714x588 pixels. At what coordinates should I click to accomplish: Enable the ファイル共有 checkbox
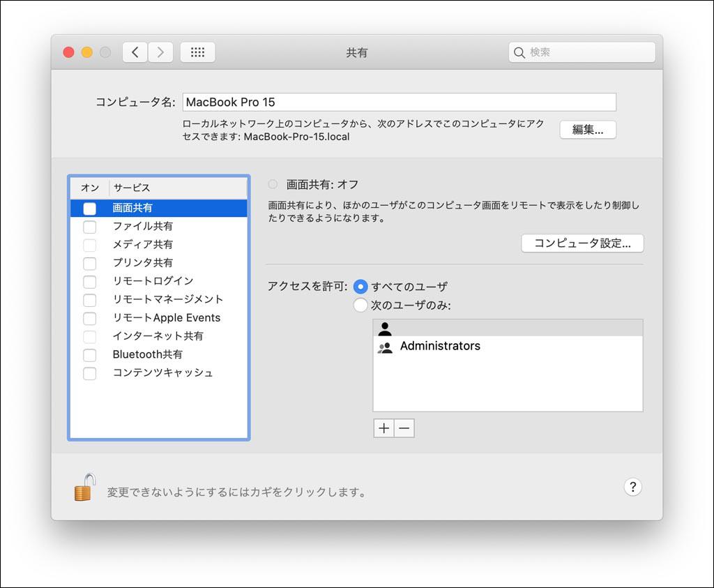tap(90, 227)
